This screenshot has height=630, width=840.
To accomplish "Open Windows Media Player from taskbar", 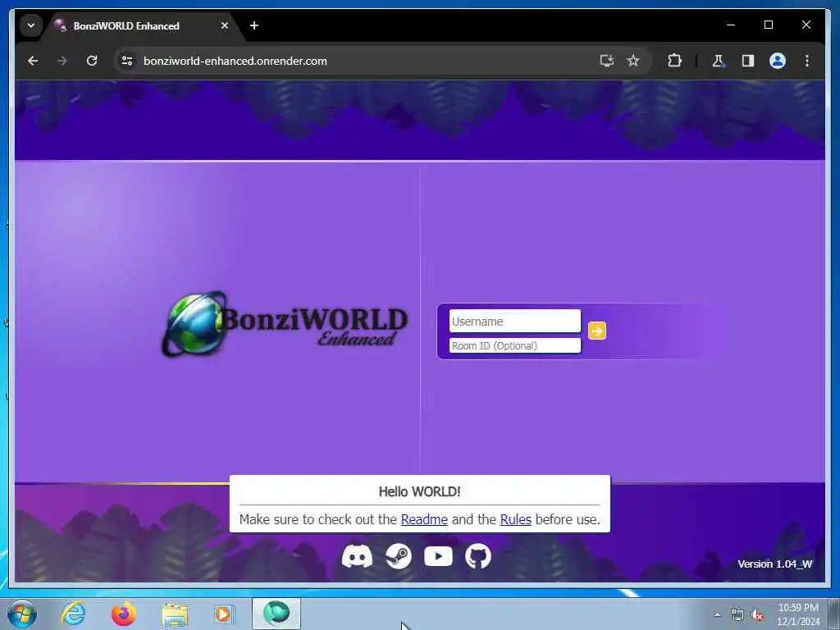I will click(x=224, y=614).
